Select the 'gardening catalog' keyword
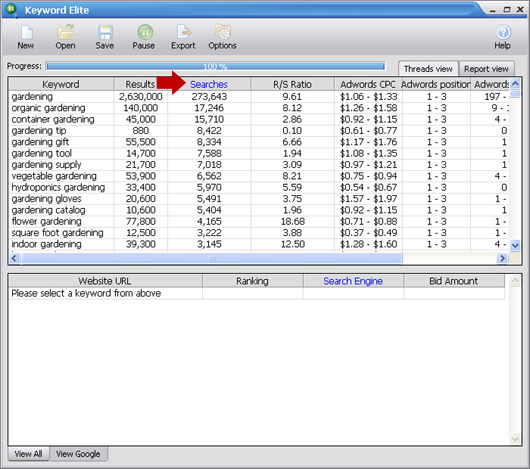Viewport: 530px width, 469px height. [x=48, y=210]
